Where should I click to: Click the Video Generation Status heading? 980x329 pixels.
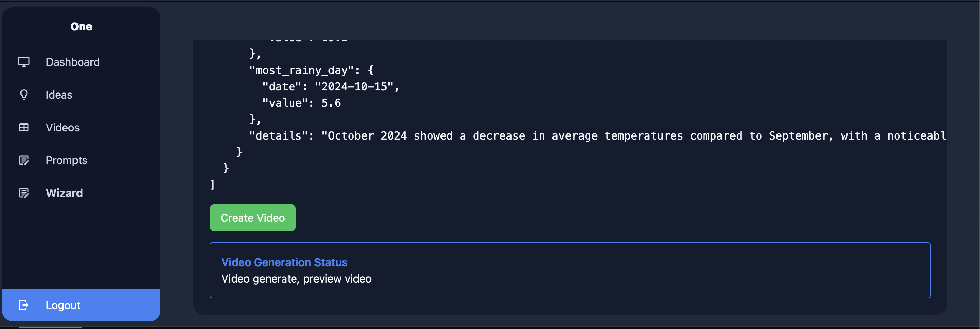point(284,262)
